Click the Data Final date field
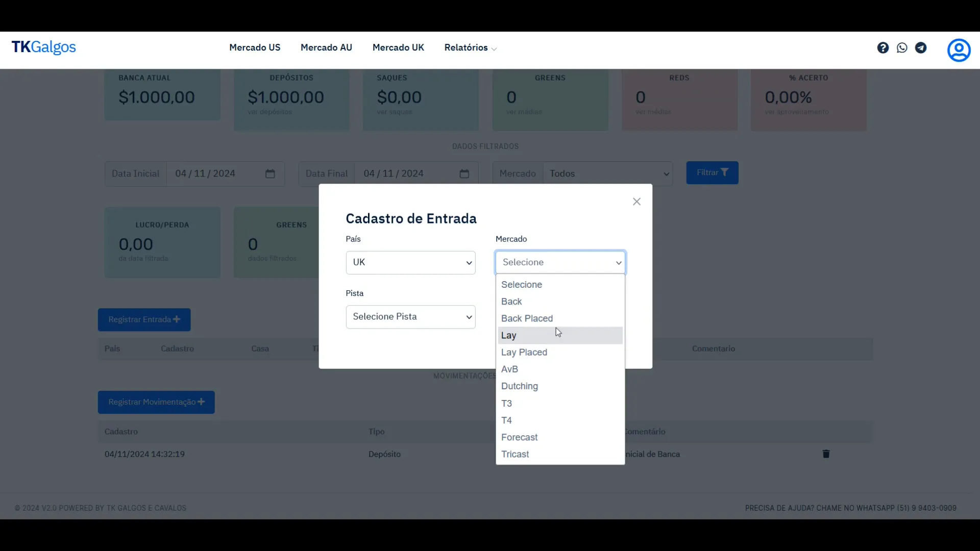Viewport: 980px width, 551px height. point(416,173)
